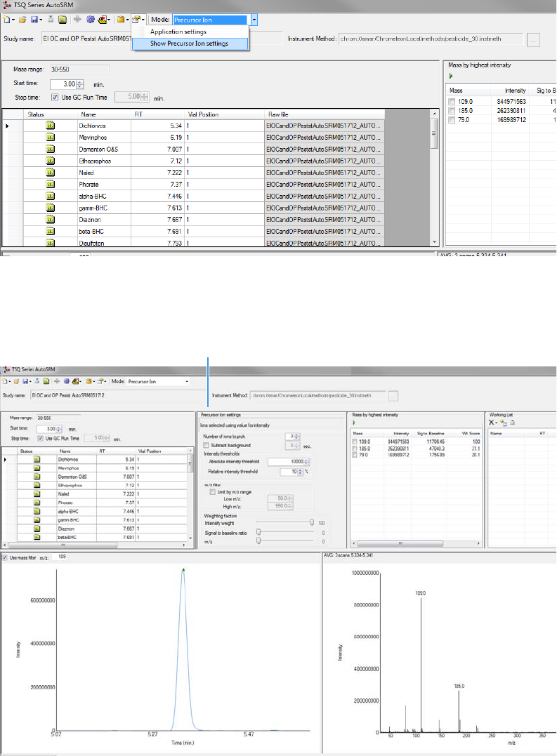Click browse button beside lower Instrument Method
This screenshot has height=756, width=557.
pos(393,396)
